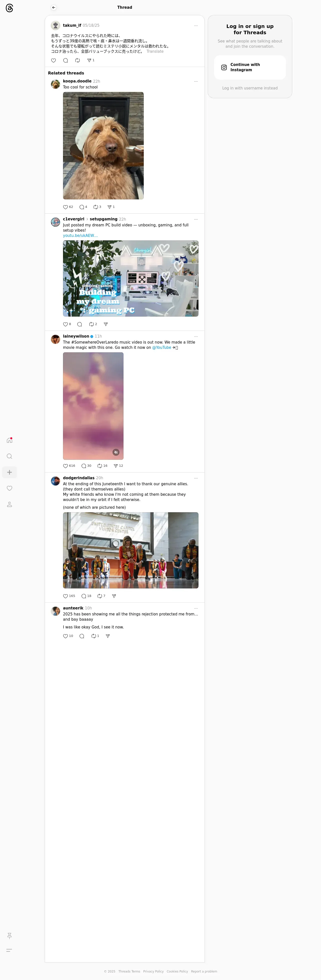Open the Home feed icon in sidebar
Viewport: 321px width, 980px height.
(x=9, y=440)
